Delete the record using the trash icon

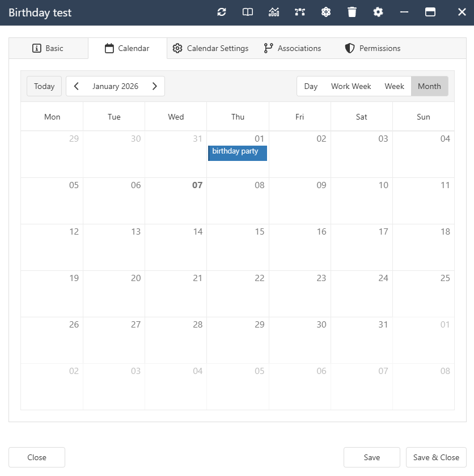352,12
